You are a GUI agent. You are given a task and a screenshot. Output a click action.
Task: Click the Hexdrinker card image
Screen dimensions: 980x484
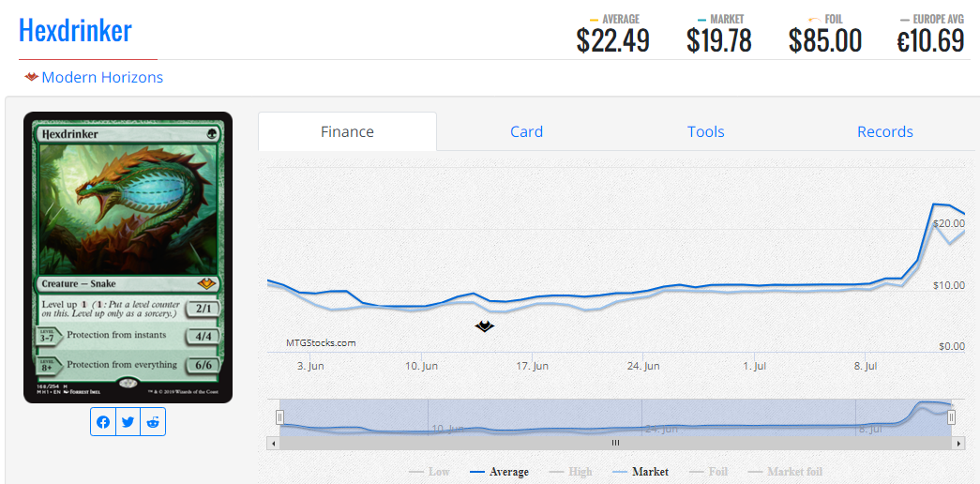(128, 258)
